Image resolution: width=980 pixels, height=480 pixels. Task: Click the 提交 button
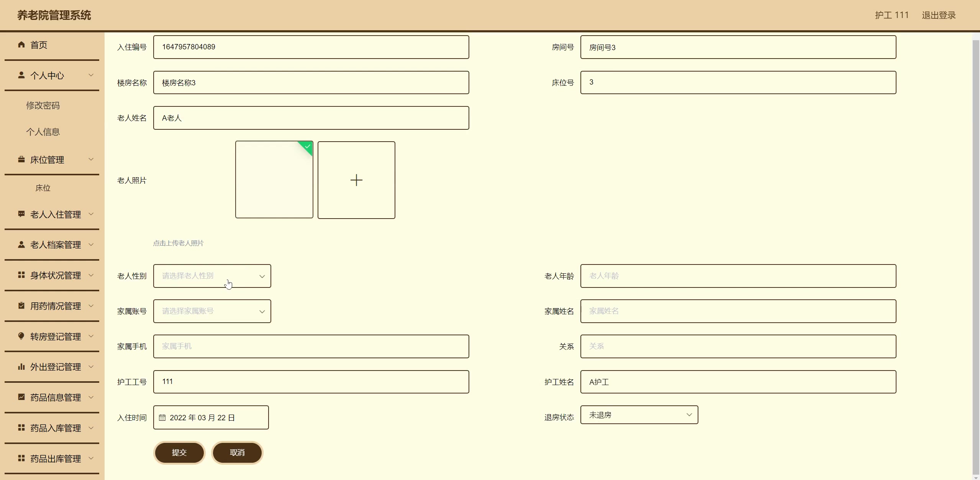click(179, 452)
